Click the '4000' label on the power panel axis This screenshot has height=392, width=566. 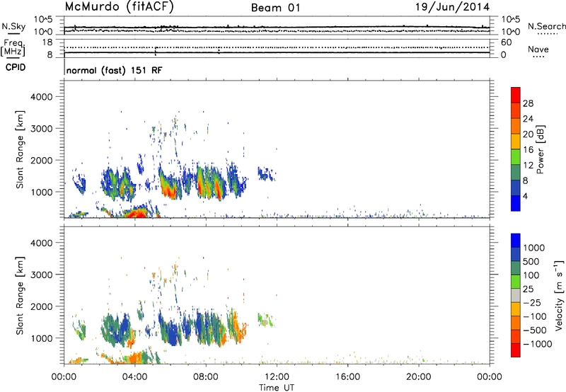42,97
